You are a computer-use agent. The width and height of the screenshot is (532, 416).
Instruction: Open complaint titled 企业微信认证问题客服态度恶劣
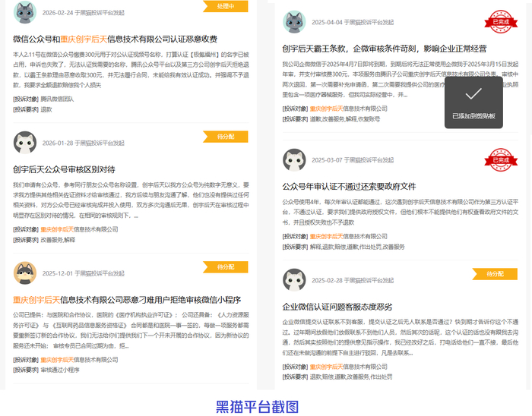point(337,307)
